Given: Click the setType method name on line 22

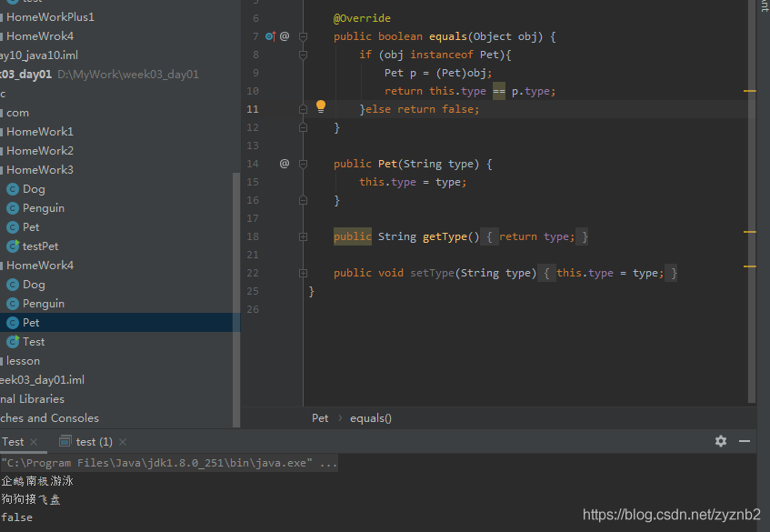Looking at the screenshot, I should click(433, 273).
